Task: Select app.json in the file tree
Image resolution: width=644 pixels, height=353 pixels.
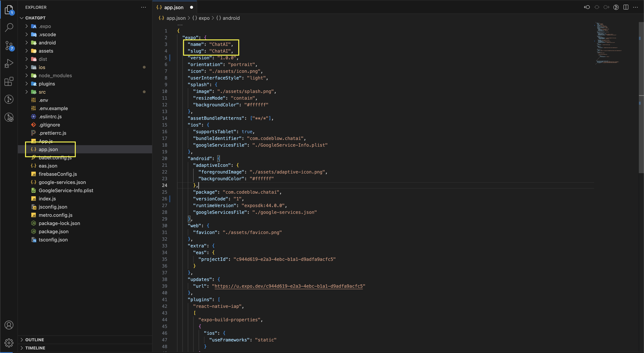Action: [x=85, y=149]
